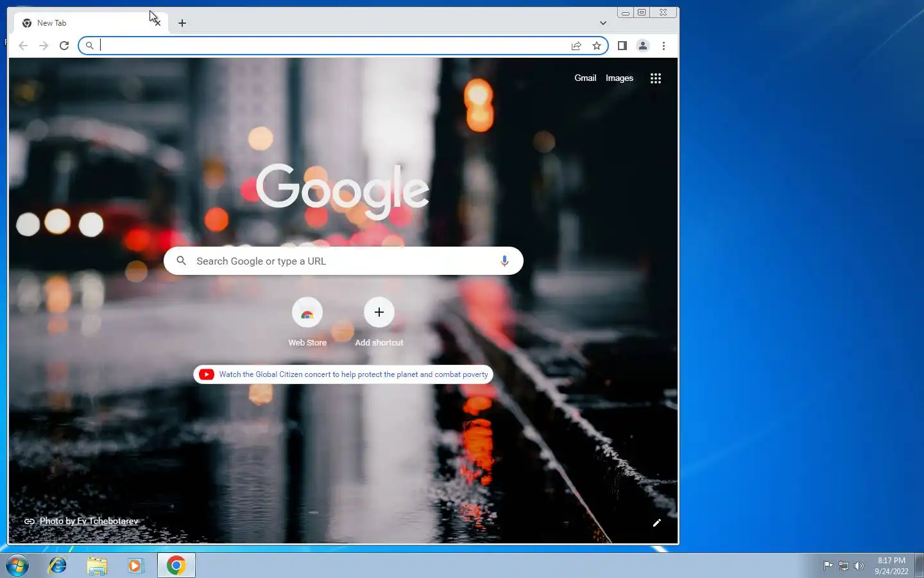Open Windows Explorer folder from taskbar

click(x=97, y=565)
